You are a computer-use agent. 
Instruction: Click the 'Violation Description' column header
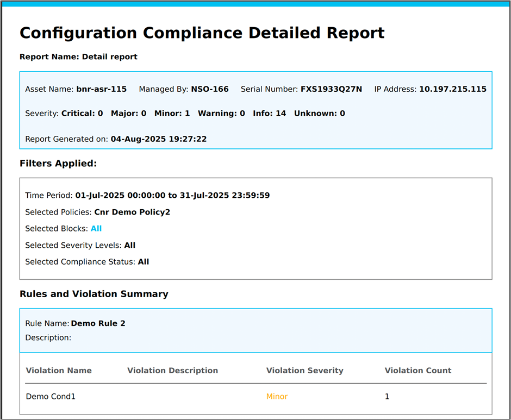172,371
